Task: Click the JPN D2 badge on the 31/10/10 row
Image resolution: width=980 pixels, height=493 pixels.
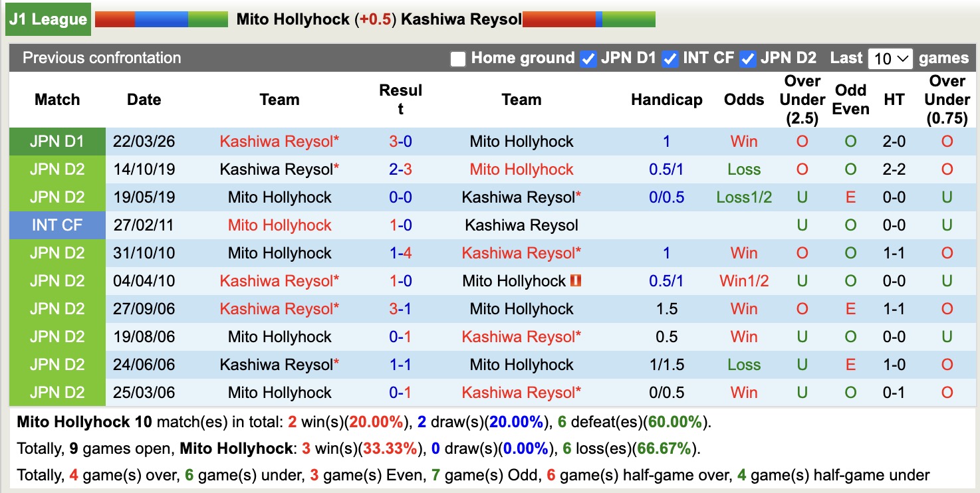Action: pos(57,252)
